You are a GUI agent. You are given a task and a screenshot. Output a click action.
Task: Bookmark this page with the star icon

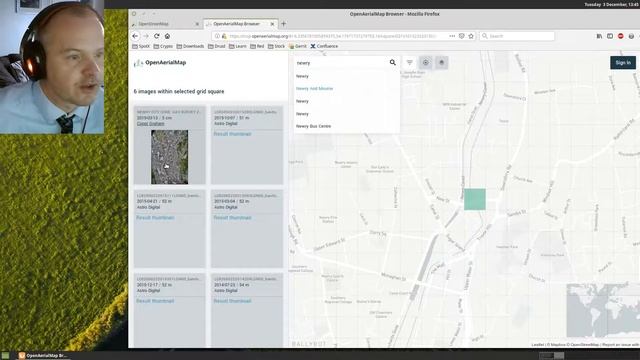tap(471, 36)
